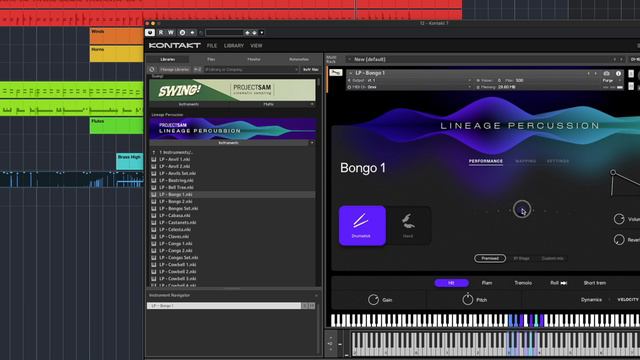Open the Swing! library banner
Image resolution: width=640 pixels, height=360 pixels.
(232, 90)
